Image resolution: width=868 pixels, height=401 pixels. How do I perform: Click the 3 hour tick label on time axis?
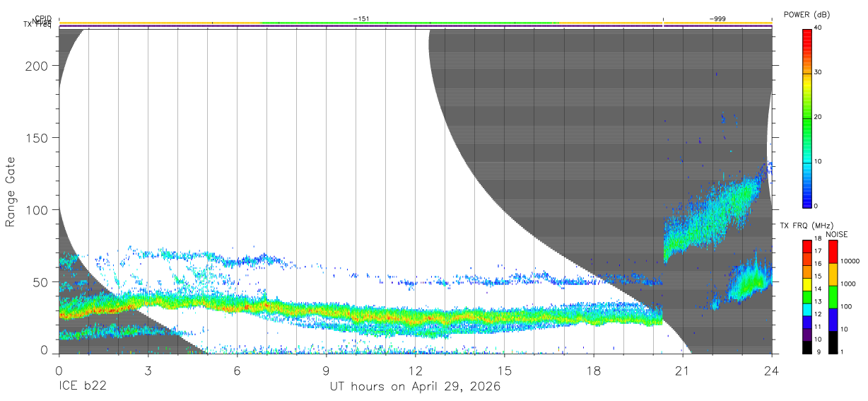coord(148,371)
